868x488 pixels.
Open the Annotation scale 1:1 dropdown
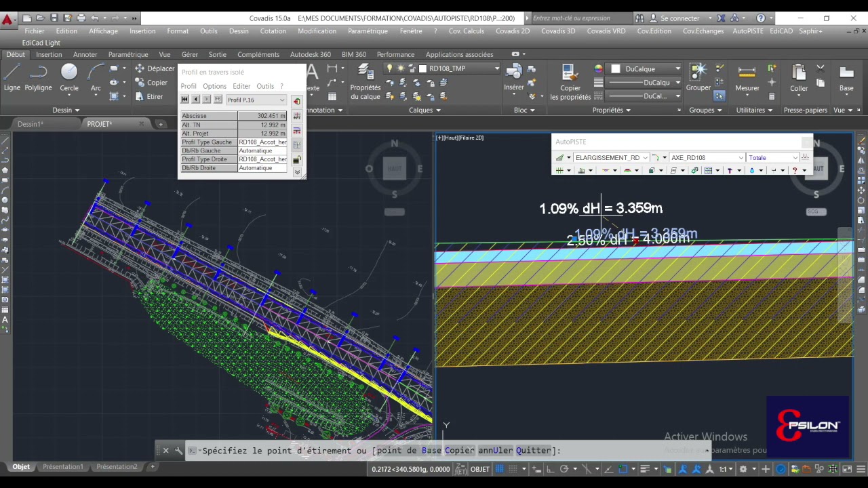click(726, 469)
